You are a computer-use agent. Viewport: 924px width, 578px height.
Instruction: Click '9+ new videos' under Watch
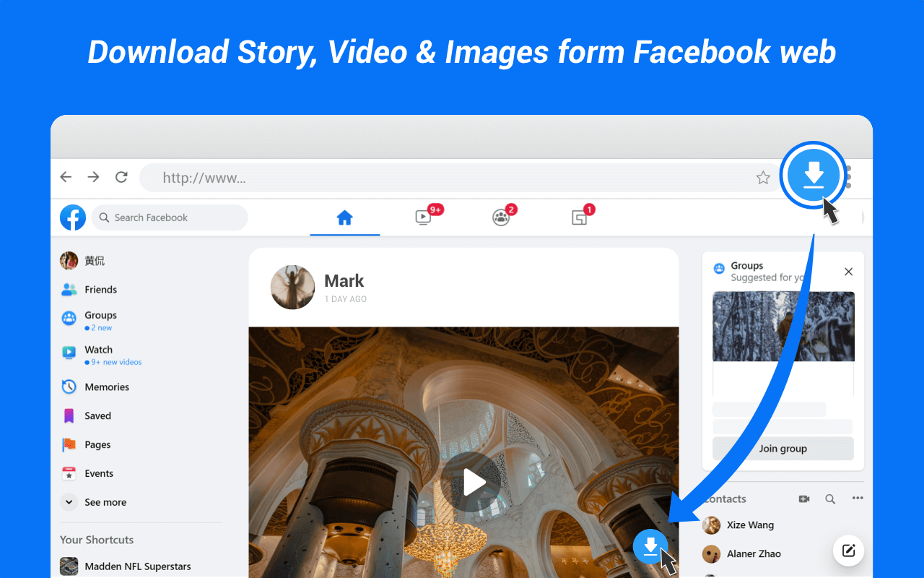coord(116,363)
